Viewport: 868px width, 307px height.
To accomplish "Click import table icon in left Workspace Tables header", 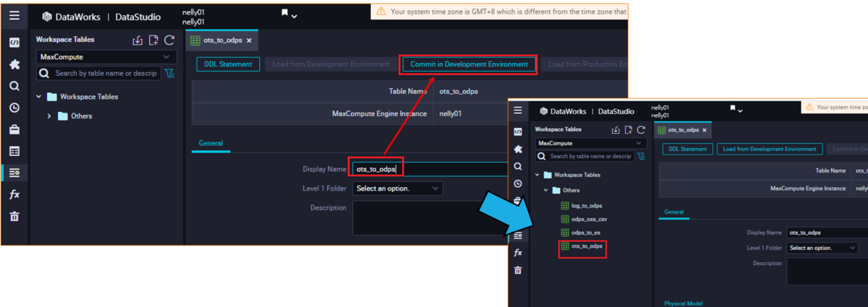I will click(137, 40).
